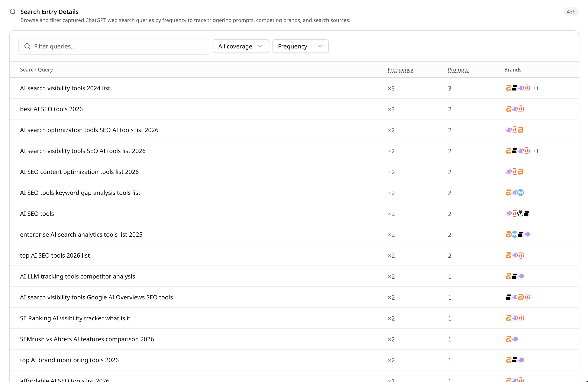Select 'top AI brand monitoring tools 2026' query
Viewport: 588px width, 382px height.
70,360
